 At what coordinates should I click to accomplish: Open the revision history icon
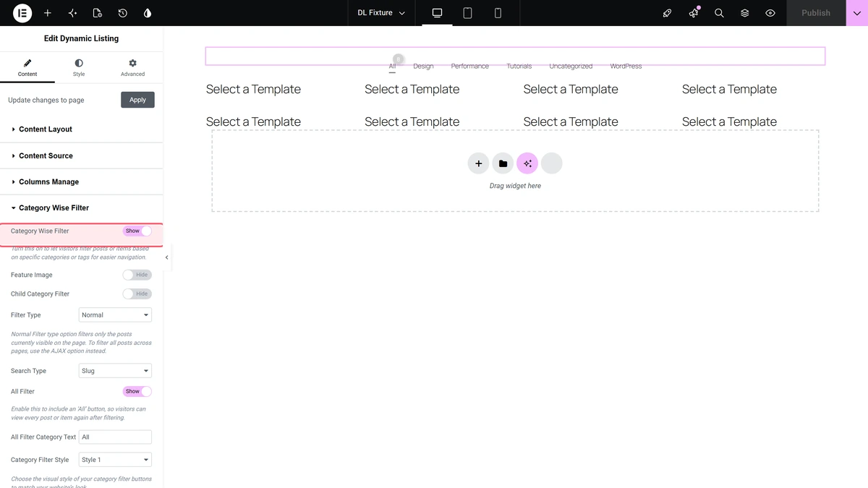[123, 13]
